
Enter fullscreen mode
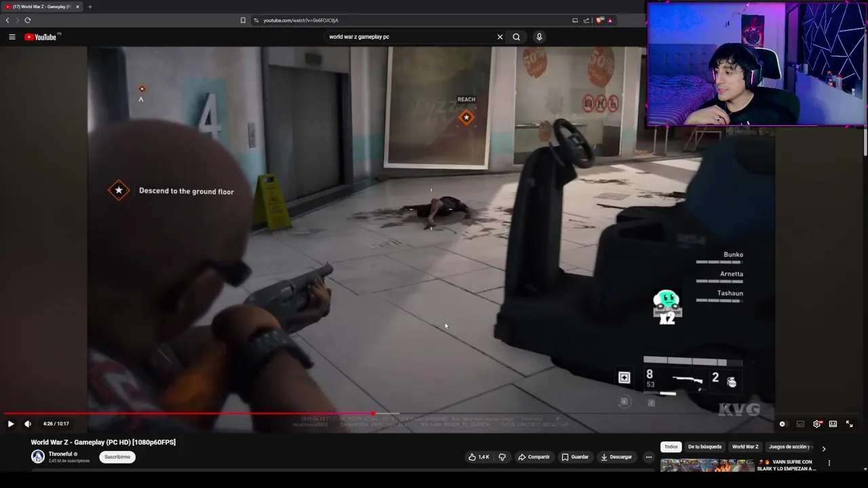849,424
